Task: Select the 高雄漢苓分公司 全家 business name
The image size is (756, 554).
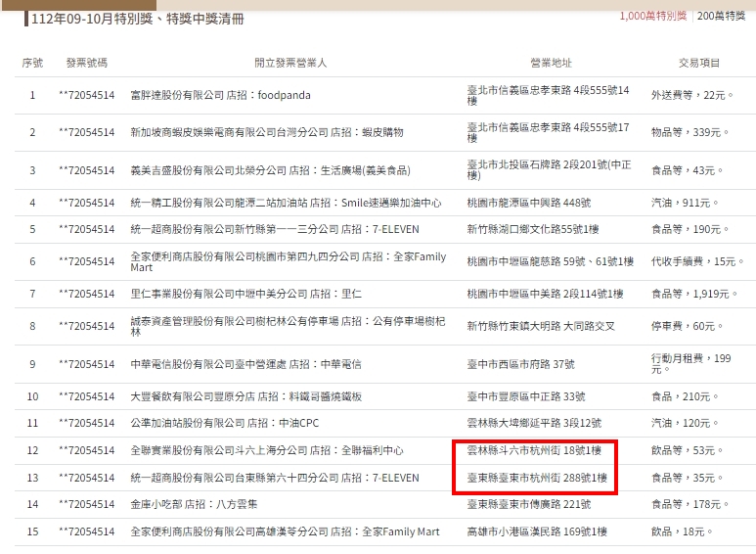Action: pyautogui.click(x=285, y=531)
